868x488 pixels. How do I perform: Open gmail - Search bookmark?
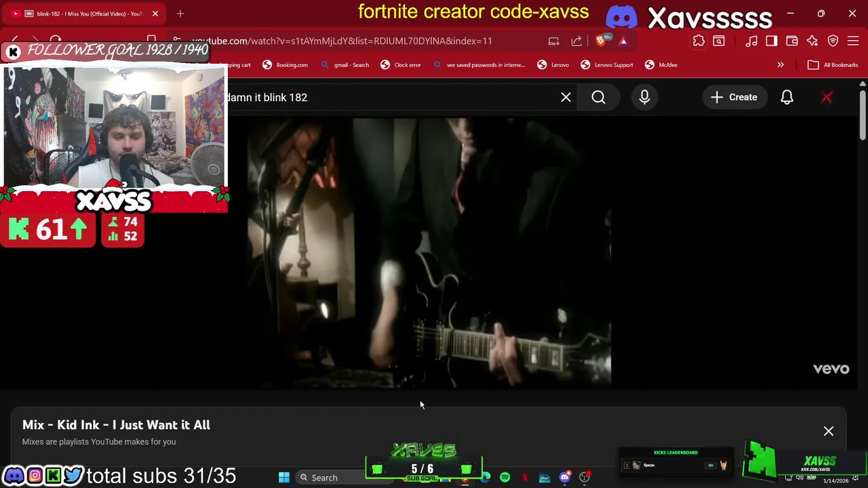coord(345,65)
